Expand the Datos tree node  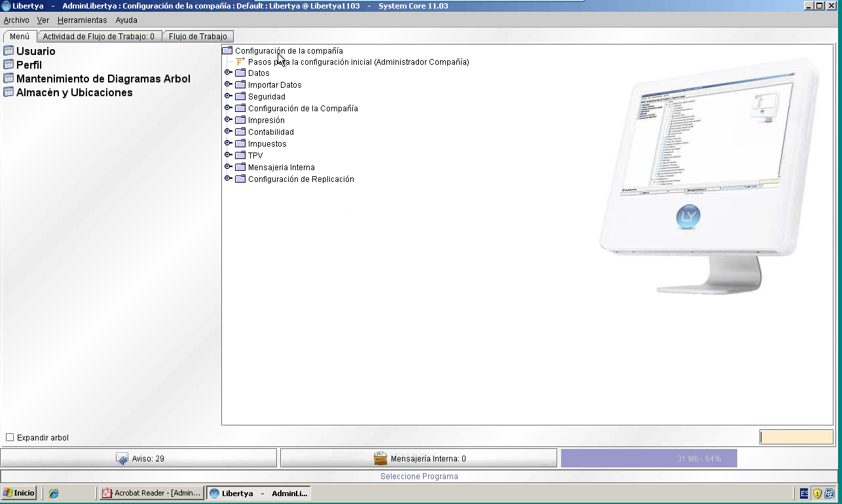point(228,73)
